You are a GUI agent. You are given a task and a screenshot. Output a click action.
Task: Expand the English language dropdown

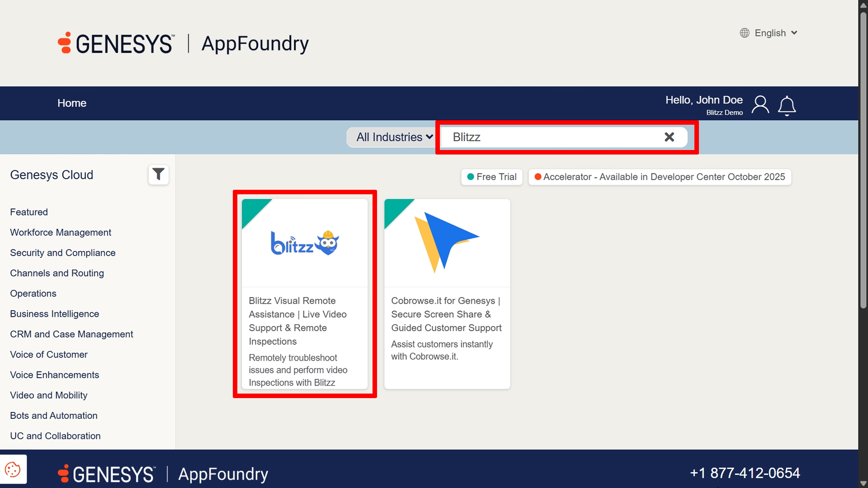[x=776, y=33]
